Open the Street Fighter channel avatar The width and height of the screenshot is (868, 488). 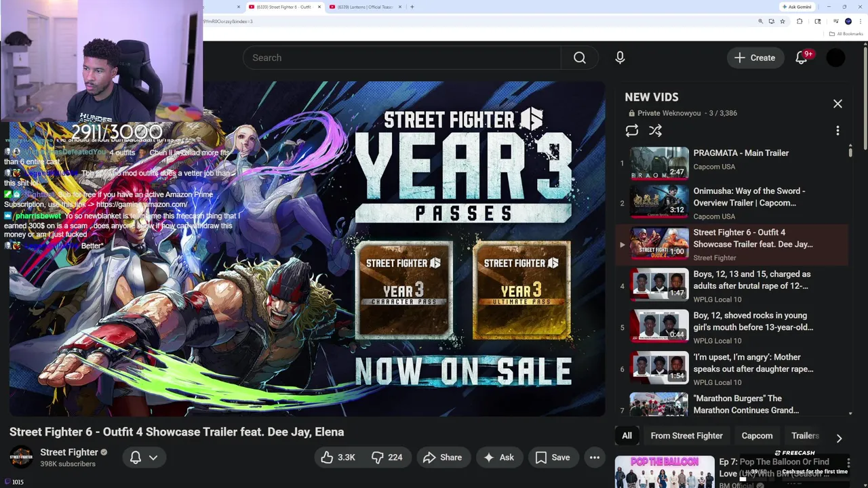(x=21, y=457)
